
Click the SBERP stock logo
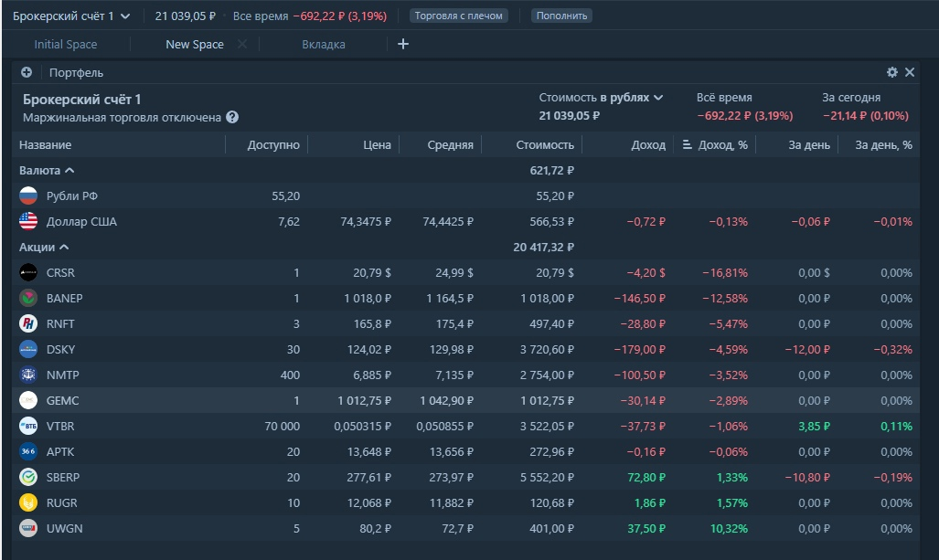[28, 477]
